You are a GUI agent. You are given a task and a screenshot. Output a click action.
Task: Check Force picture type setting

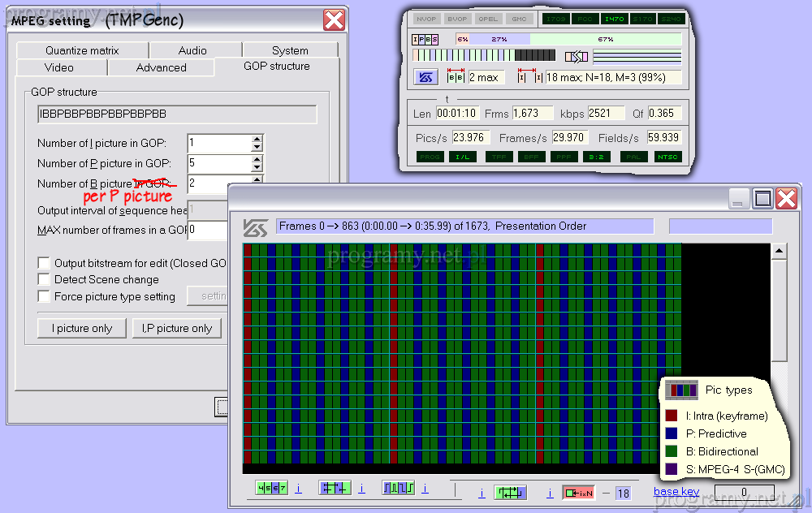[44, 296]
